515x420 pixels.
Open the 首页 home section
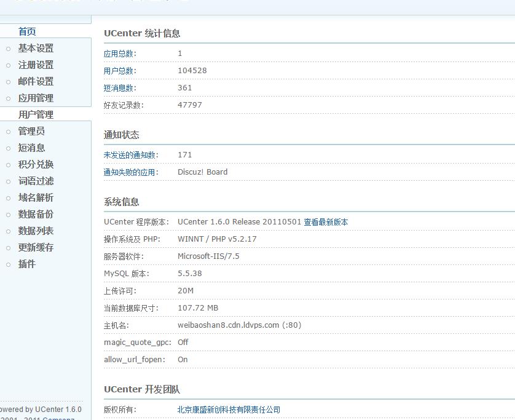click(x=27, y=31)
